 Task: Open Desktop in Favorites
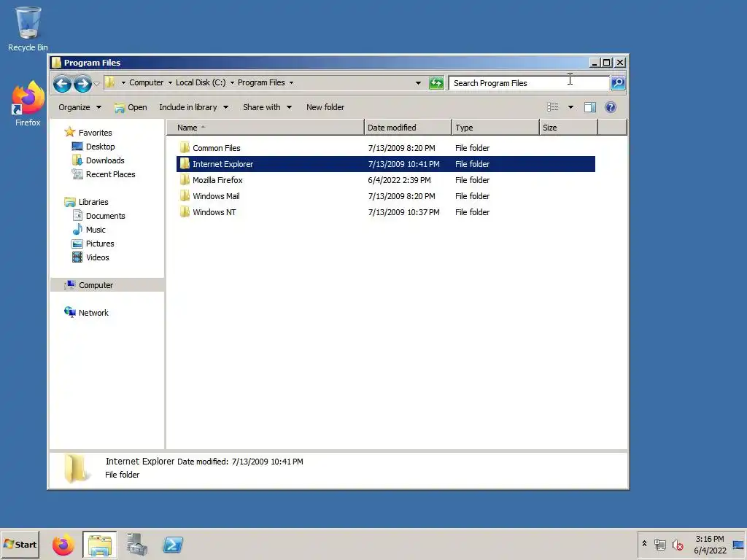[100, 147]
